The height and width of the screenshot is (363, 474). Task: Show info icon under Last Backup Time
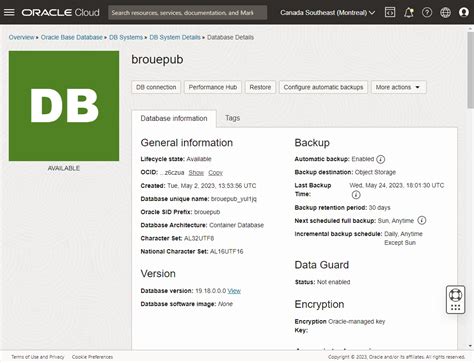click(x=356, y=195)
